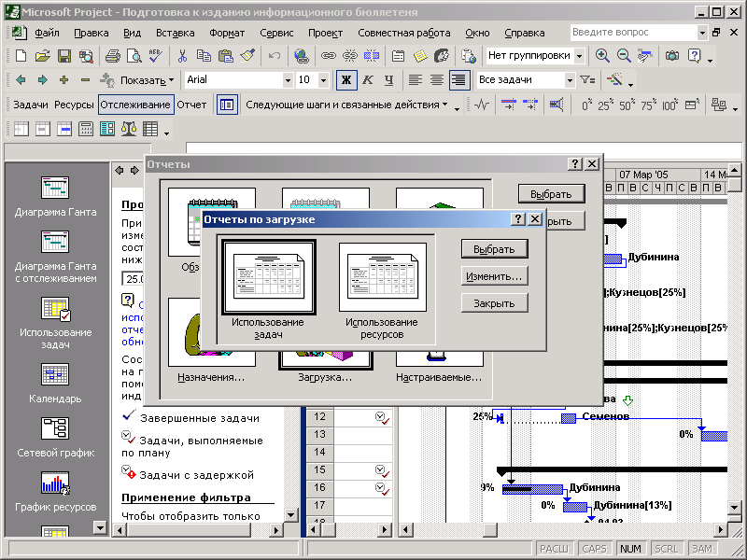Click Закрыть in Отчеты по загрузке dialog
The width and height of the screenshot is (747, 560).
[x=495, y=303]
